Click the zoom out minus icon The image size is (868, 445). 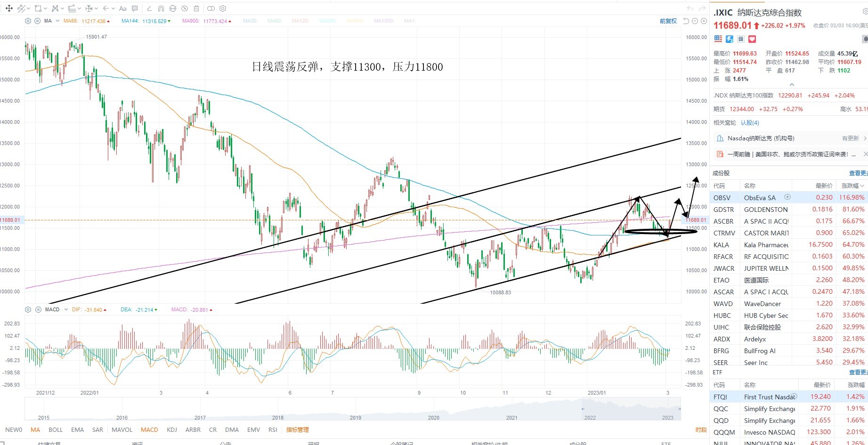tap(695, 21)
